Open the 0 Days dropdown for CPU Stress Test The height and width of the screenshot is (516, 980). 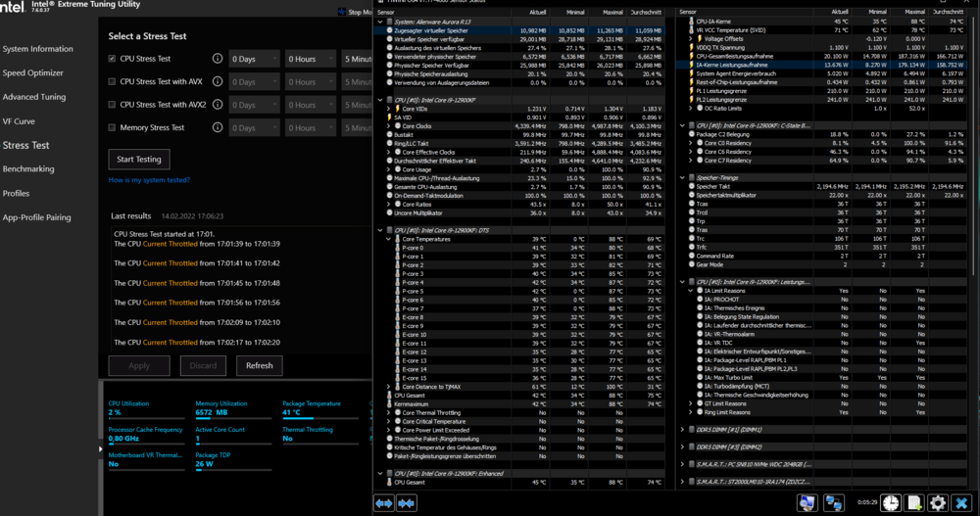(x=255, y=59)
